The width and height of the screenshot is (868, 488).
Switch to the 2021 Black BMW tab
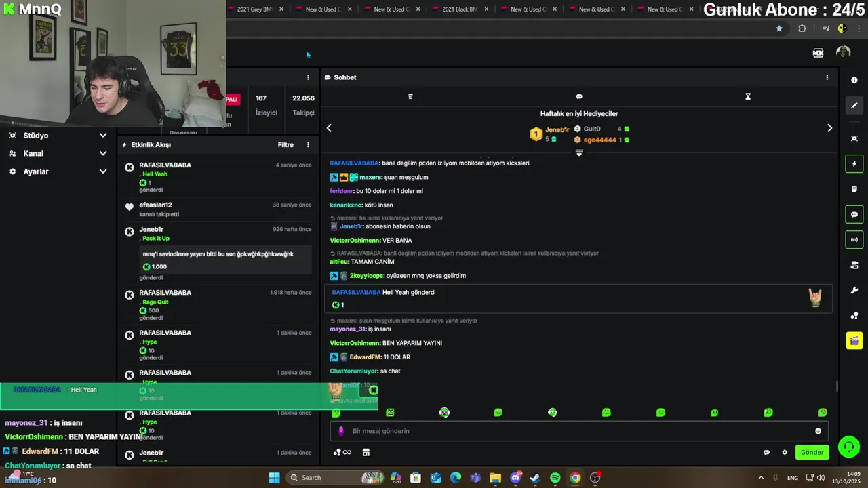460,9
